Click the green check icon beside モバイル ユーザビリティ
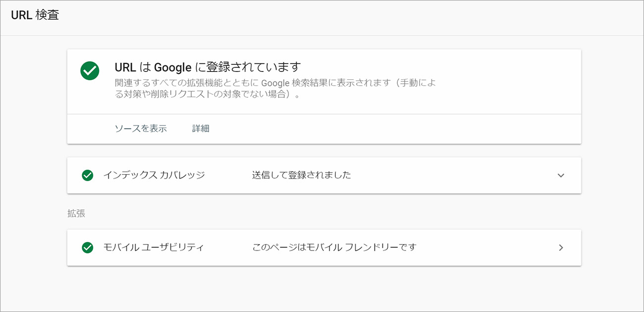644x312 pixels. coord(88,248)
